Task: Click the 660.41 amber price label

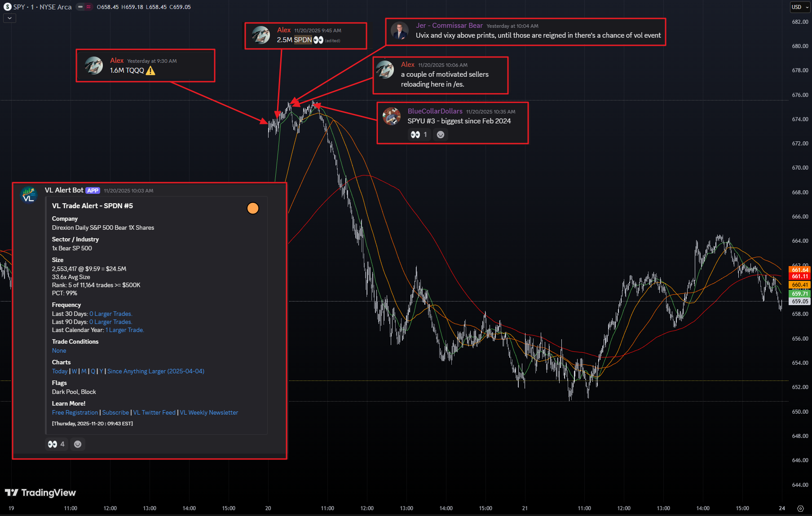Action: tap(800, 285)
